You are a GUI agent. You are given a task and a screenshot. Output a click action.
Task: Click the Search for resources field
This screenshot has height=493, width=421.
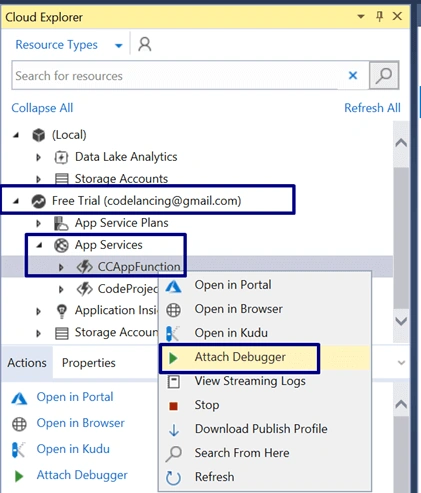[190, 76]
